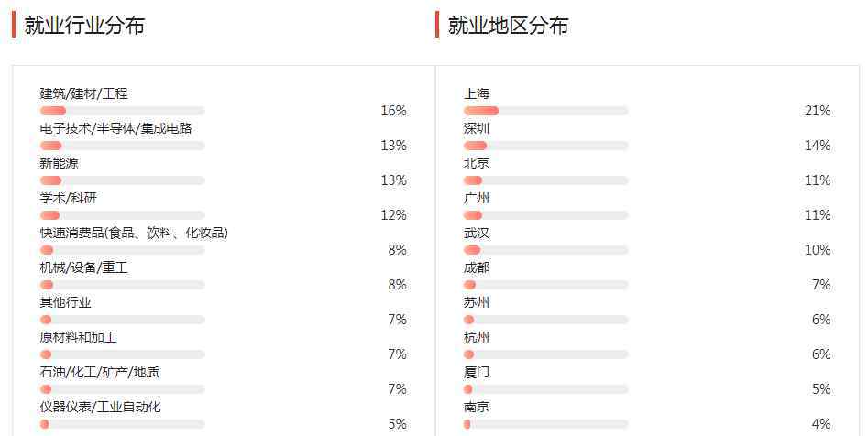Click the 就业地区分布 section heading
Image resolution: width=868 pixels, height=436 pixels.
[x=508, y=26]
